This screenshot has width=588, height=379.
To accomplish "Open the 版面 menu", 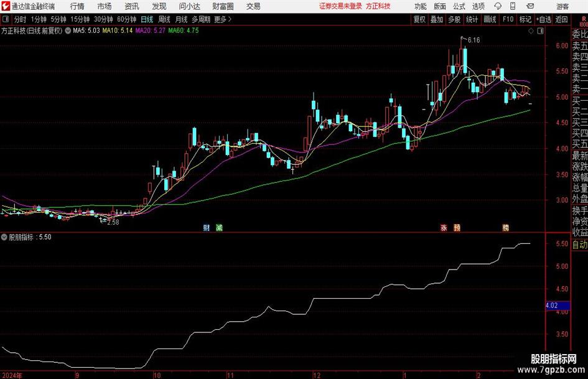I will [x=439, y=6].
